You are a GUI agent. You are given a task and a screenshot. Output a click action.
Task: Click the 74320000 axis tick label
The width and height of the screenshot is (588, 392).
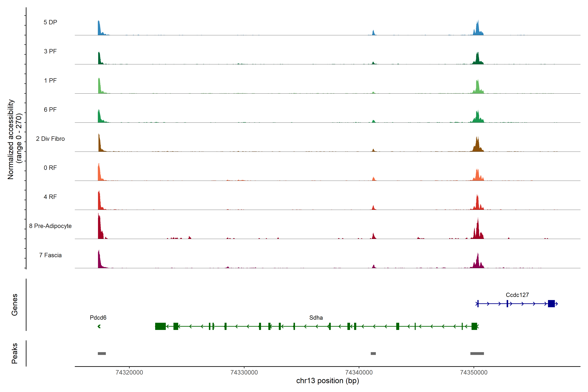(x=129, y=372)
